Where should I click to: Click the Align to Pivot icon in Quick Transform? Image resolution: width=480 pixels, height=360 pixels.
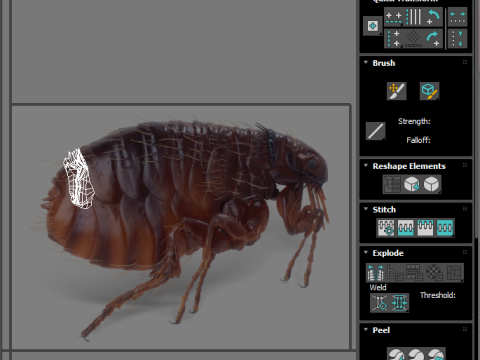[x=372, y=26]
